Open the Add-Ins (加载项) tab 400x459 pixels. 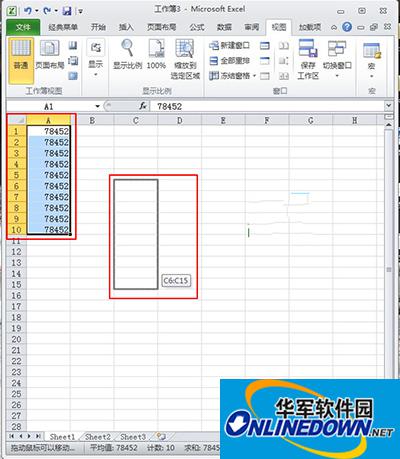tap(310, 27)
